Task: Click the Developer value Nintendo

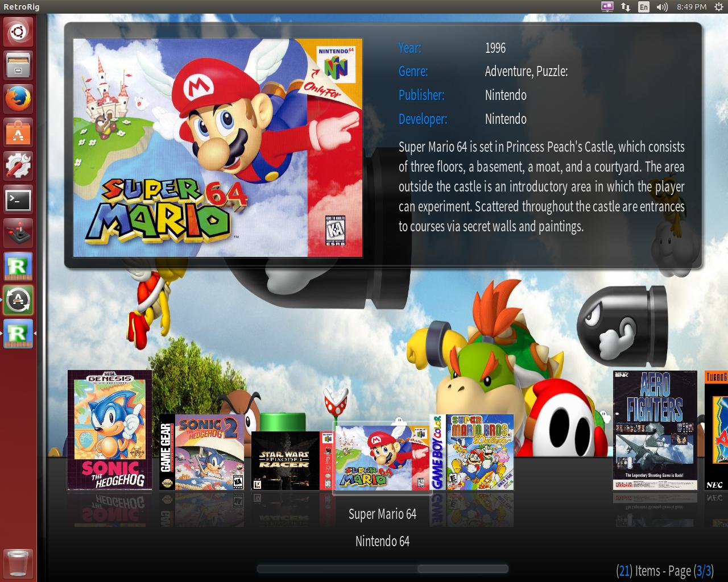Action: pos(506,119)
